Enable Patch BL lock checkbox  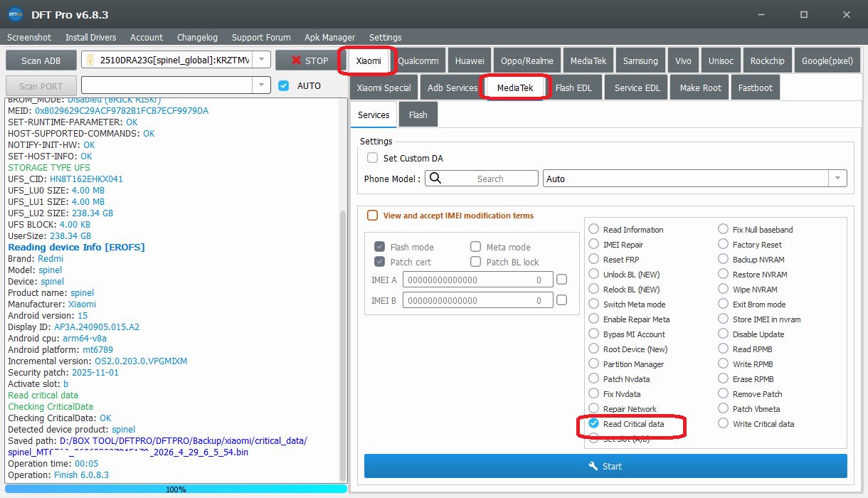pos(475,262)
